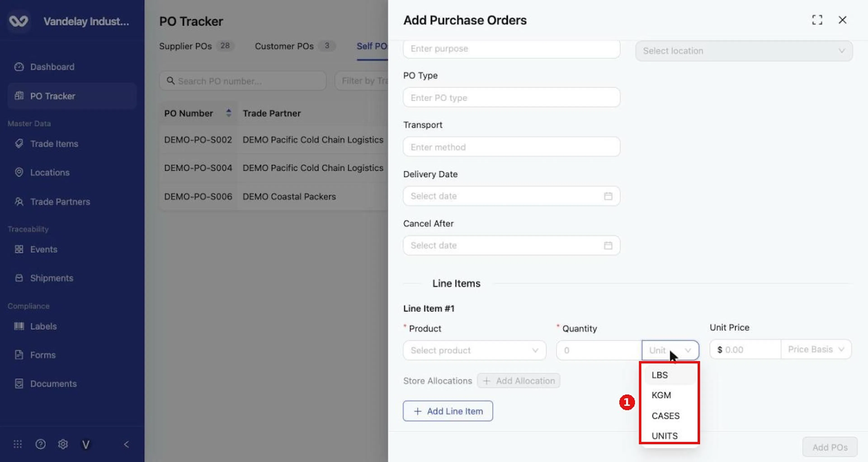Image resolution: width=868 pixels, height=462 pixels.
Task: Focus the Enter PO type field
Action: [512, 98]
